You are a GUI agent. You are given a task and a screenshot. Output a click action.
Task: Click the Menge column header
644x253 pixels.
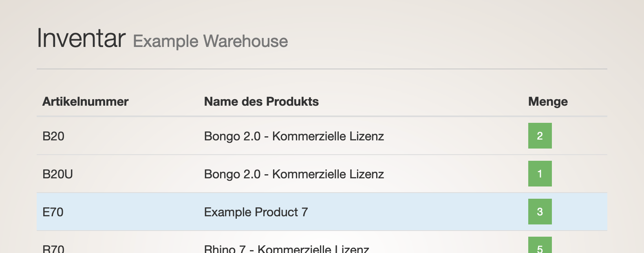(x=548, y=102)
